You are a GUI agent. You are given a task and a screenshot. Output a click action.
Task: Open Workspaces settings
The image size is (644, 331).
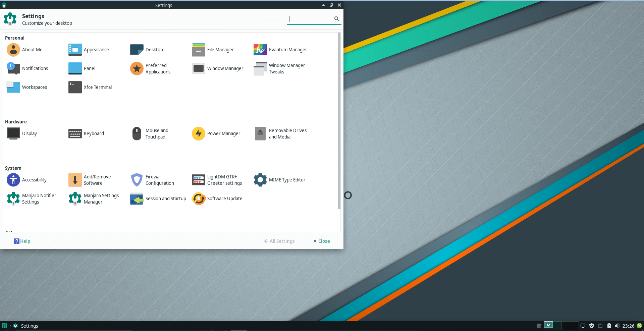[27, 87]
